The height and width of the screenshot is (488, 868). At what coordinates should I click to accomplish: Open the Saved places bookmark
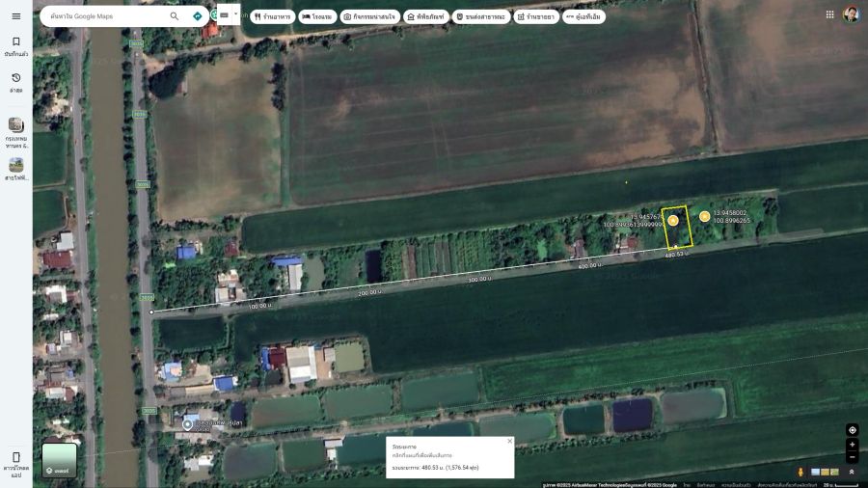tap(15, 46)
